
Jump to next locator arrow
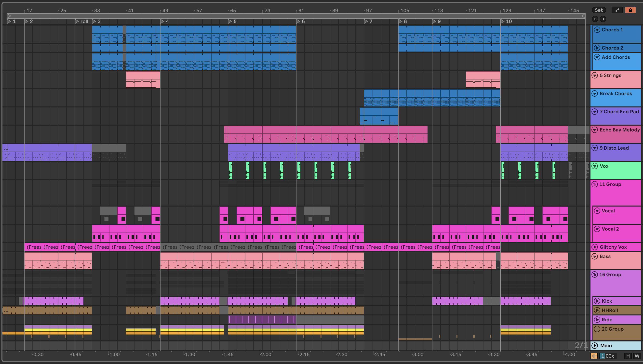pos(603,19)
